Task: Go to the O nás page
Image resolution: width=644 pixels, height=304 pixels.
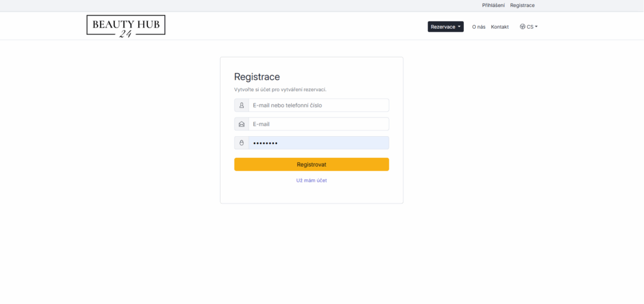Action: coord(478,27)
